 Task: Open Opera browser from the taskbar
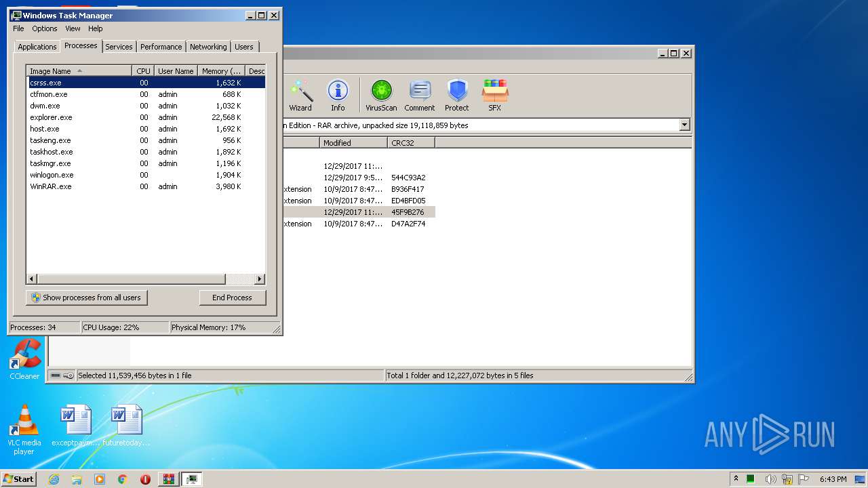click(145, 479)
